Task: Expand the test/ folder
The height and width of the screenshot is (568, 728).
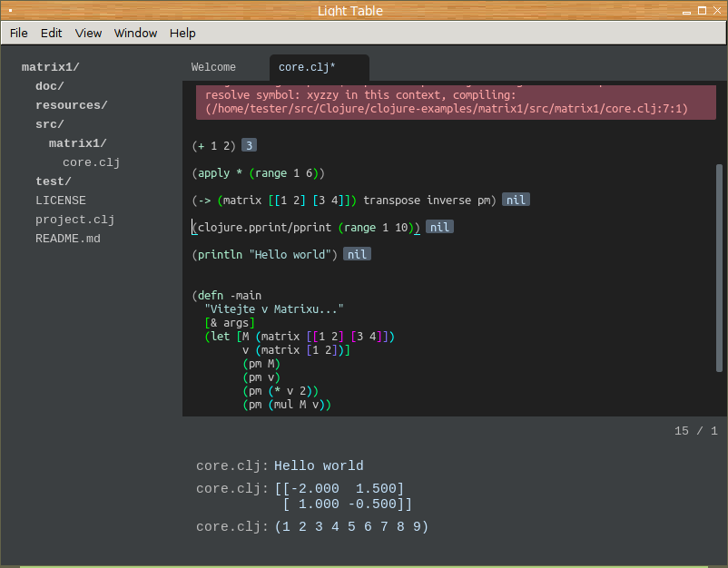Action: pyautogui.click(x=54, y=181)
